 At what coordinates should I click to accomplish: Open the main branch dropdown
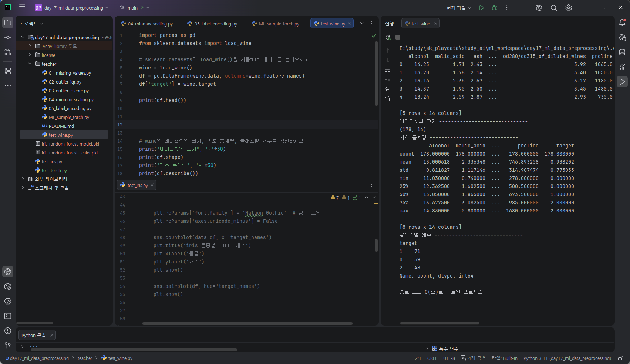coord(135,8)
